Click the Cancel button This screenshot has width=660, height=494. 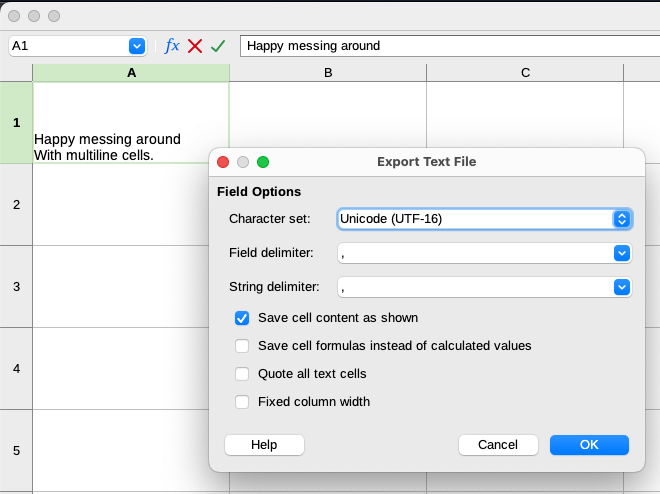498,445
